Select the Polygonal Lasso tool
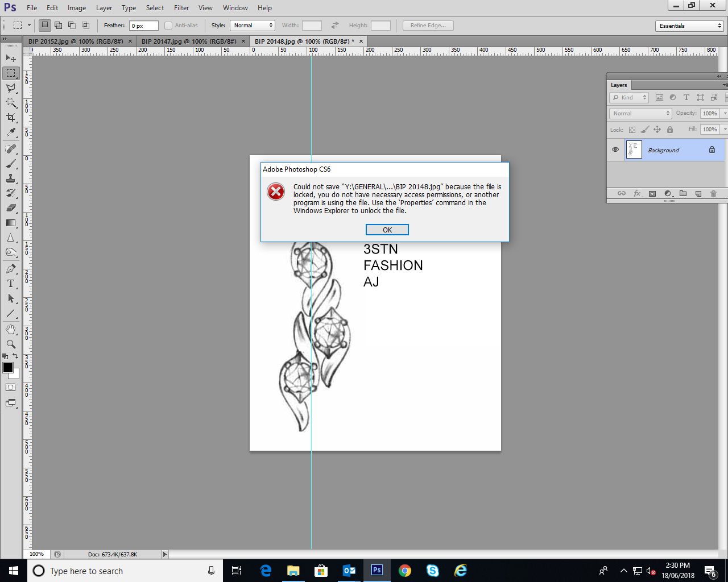Image resolution: width=728 pixels, height=582 pixels. point(11,88)
